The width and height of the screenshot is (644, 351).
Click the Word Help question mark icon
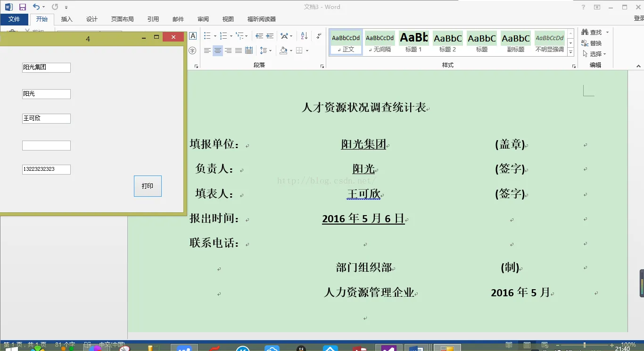[x=583, y=7]
